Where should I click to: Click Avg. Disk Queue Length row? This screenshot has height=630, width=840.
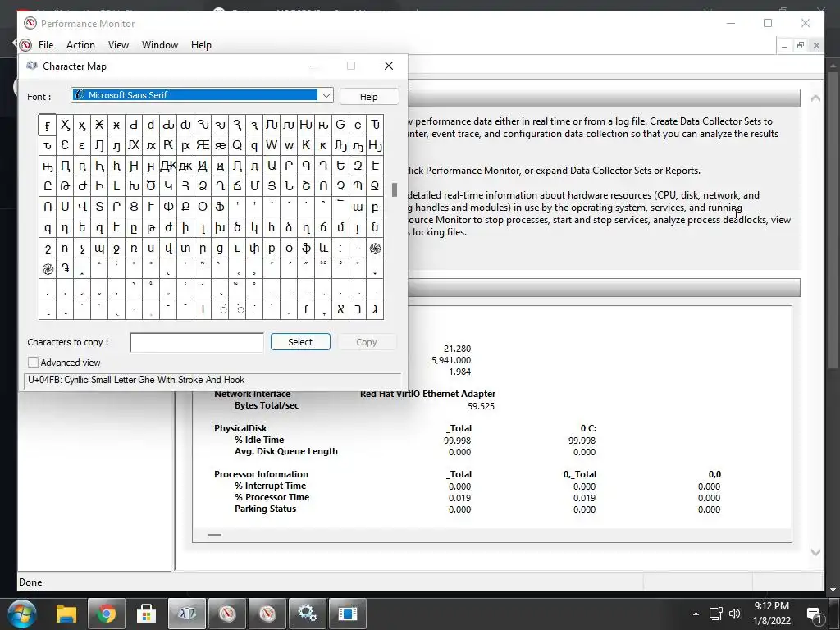286,452
